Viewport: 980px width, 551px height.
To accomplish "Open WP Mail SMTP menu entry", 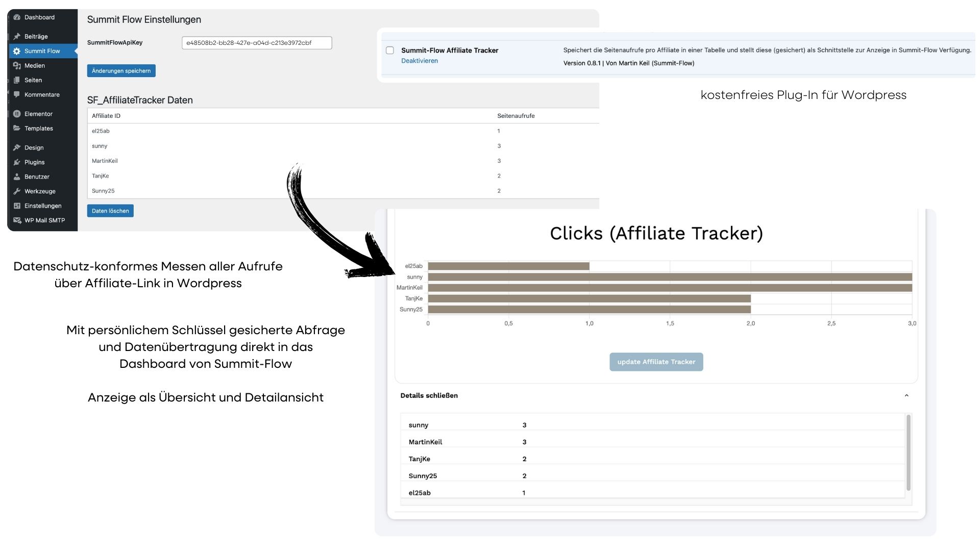I will pyautogui.click(x=43, y=220).
